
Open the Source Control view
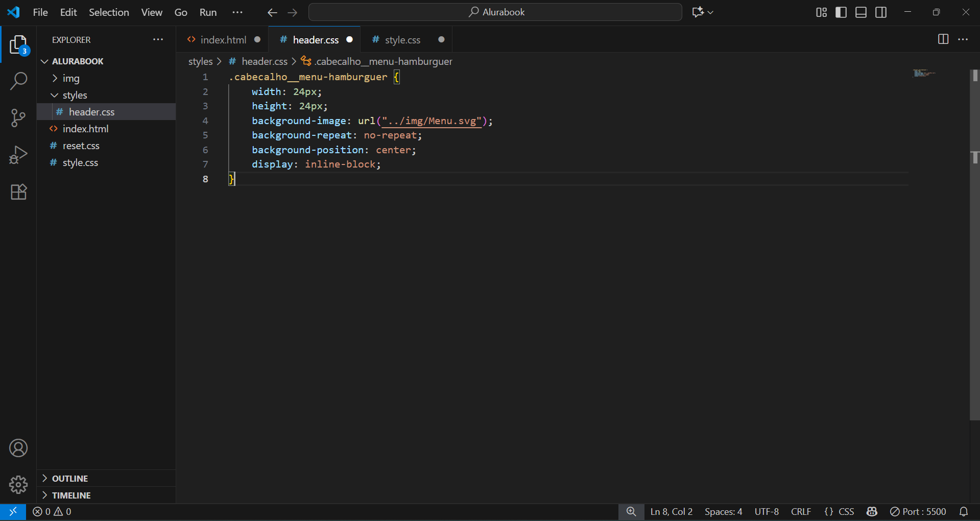tap(18, 117)
